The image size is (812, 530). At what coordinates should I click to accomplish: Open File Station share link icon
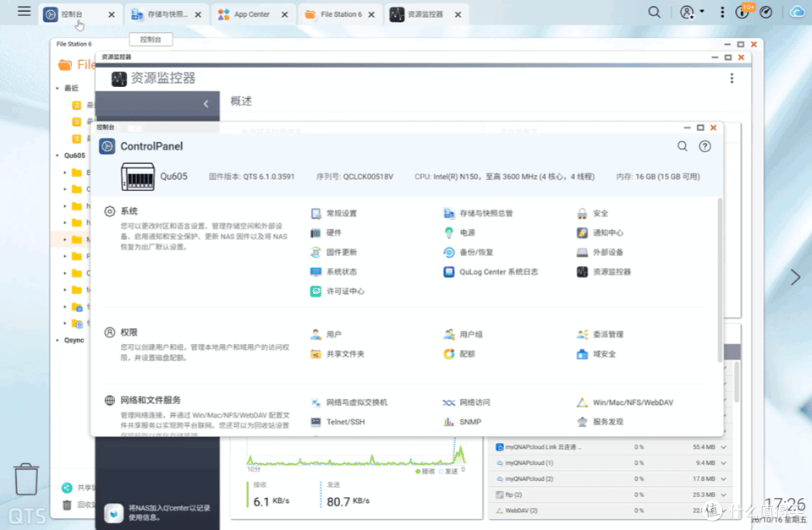click(67, 488)
